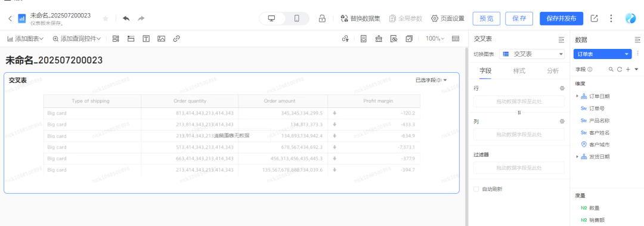The width and height of the screenshot is (644, 226).
Task: Open 全局参数 global parameters
Action: (x=405, y=18)
